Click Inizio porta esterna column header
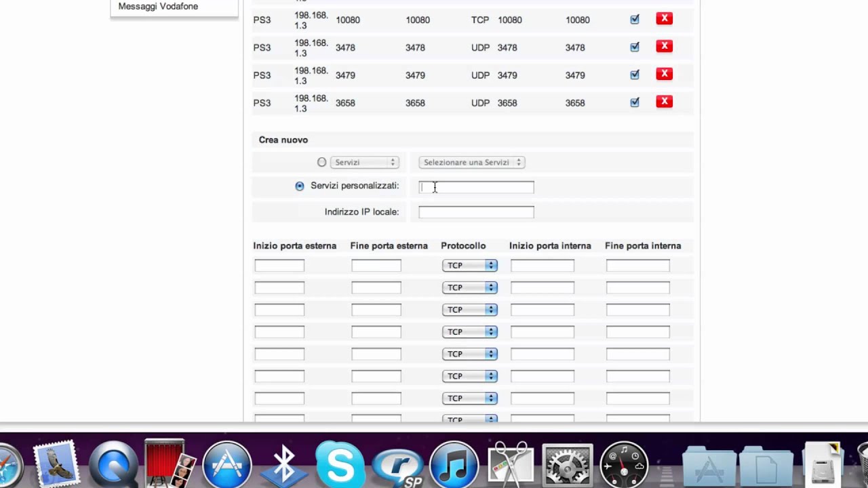Image resolution: width=868 pixels, height=488 pixels. [295, 245]
